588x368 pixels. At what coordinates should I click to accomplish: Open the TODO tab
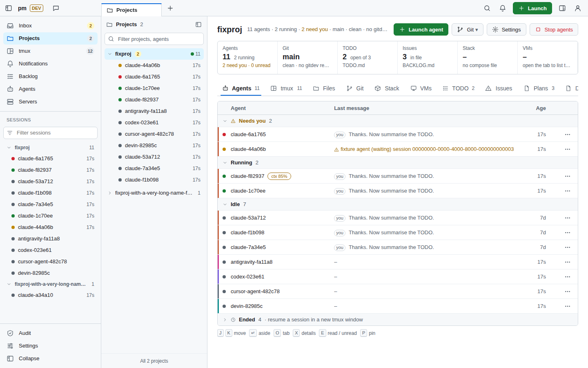tap(459, 88)
